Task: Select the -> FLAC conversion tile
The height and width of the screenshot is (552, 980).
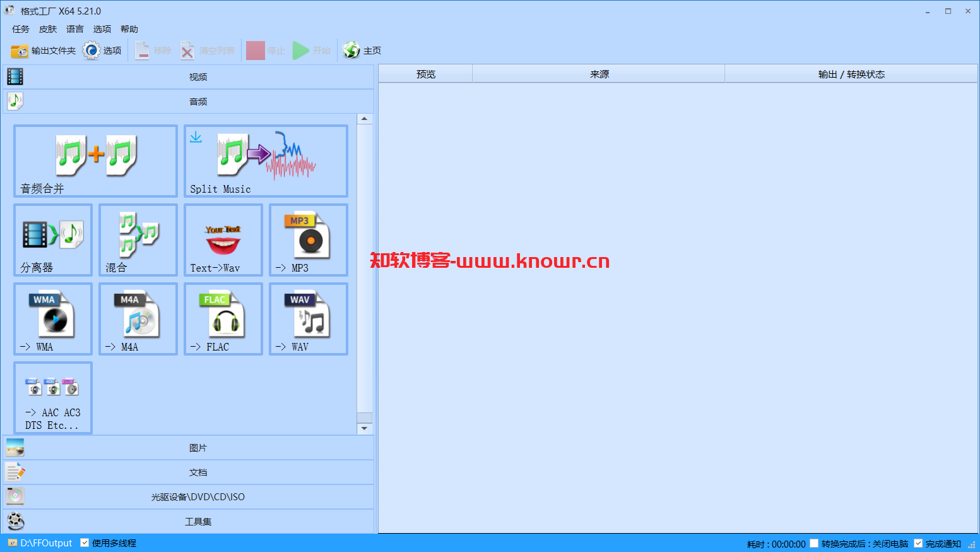Action: [x=223, y=319]
